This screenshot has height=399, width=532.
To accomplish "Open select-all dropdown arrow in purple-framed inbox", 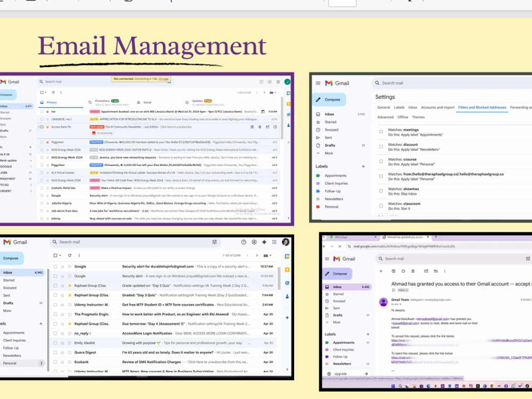I will click(46, 92).
